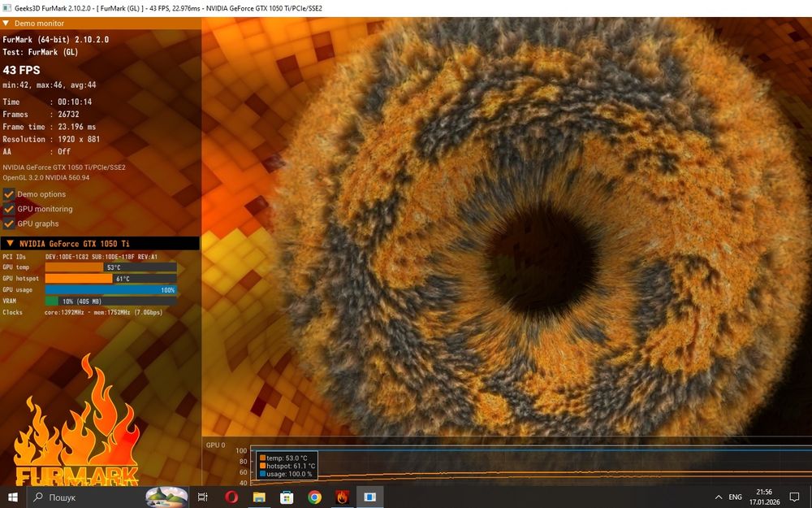This screenshot has height=508, width=812.
Task: Open the notification center icon
Action: tap(794, 497)
